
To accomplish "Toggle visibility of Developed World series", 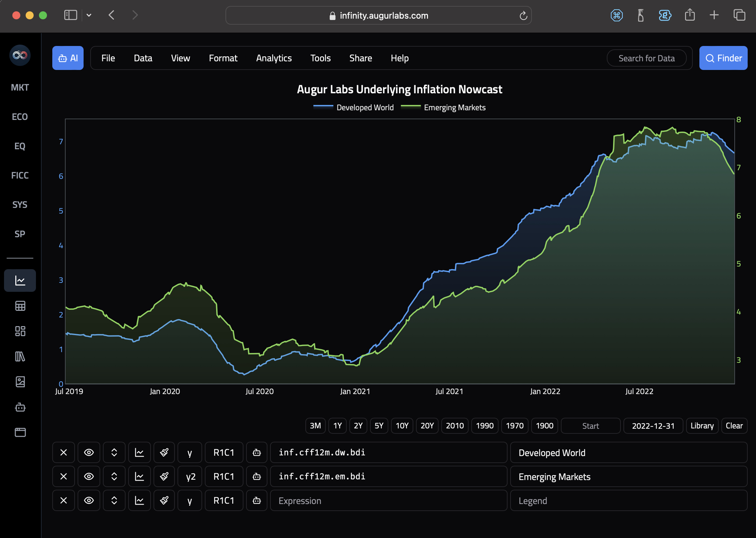I will point(89,452).
